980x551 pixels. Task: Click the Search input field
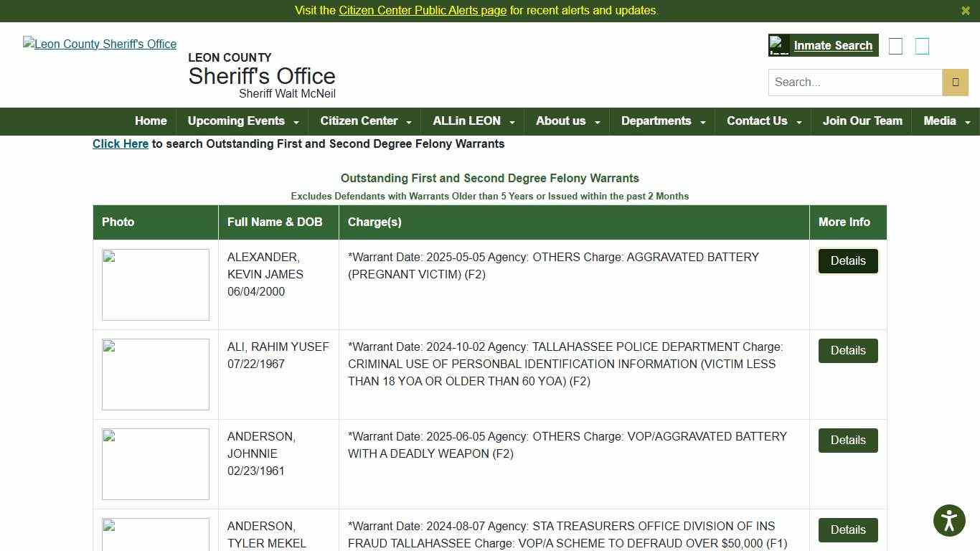click(x=854, y=82)
